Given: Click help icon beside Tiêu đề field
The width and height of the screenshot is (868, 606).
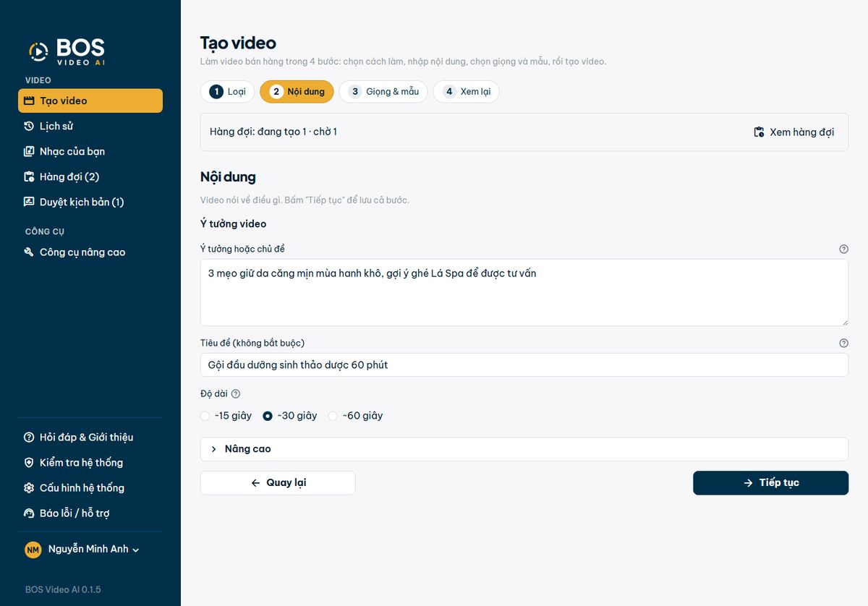Looking at the screenshot, I should click(x=843, y=343).
